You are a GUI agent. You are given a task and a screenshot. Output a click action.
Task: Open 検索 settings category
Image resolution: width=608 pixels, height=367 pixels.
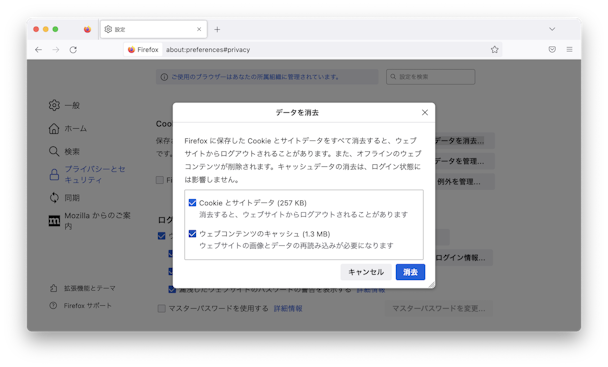(64, 151)
